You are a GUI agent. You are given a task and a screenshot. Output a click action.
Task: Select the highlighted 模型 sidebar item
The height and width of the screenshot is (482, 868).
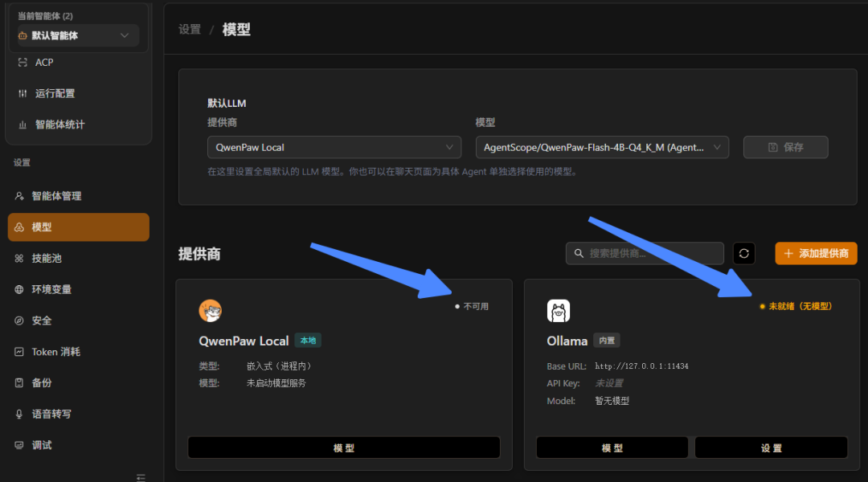(78, 227)
